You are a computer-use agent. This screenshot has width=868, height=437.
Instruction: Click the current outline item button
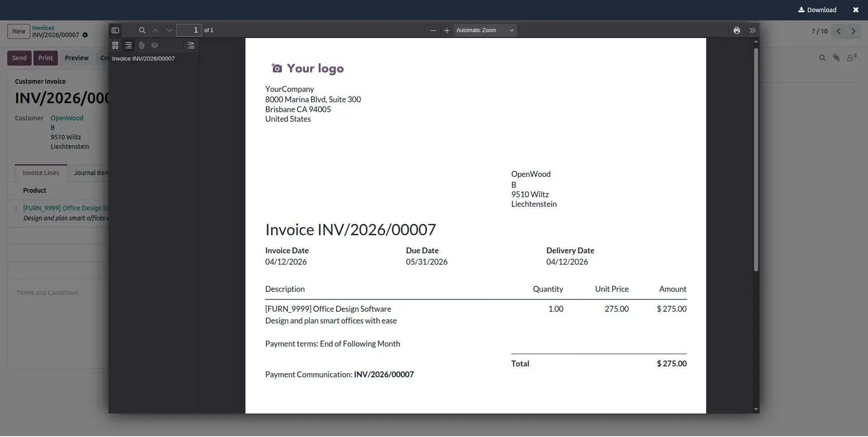191,45
